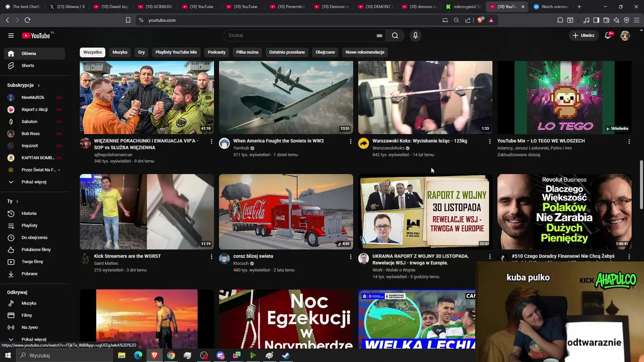Open Shorts in the sidebar
Image resolution: width=644 pixels, height=362 pixels.
(33, 66)
